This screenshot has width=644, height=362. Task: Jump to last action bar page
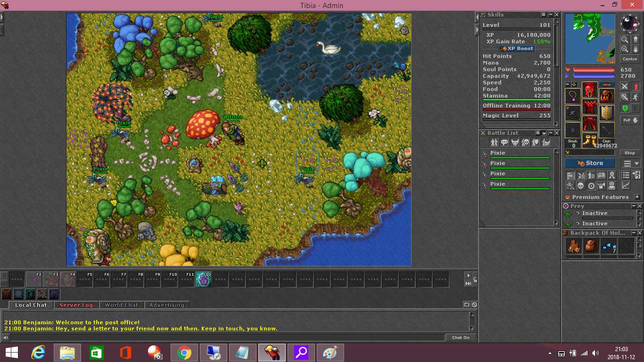468,283
